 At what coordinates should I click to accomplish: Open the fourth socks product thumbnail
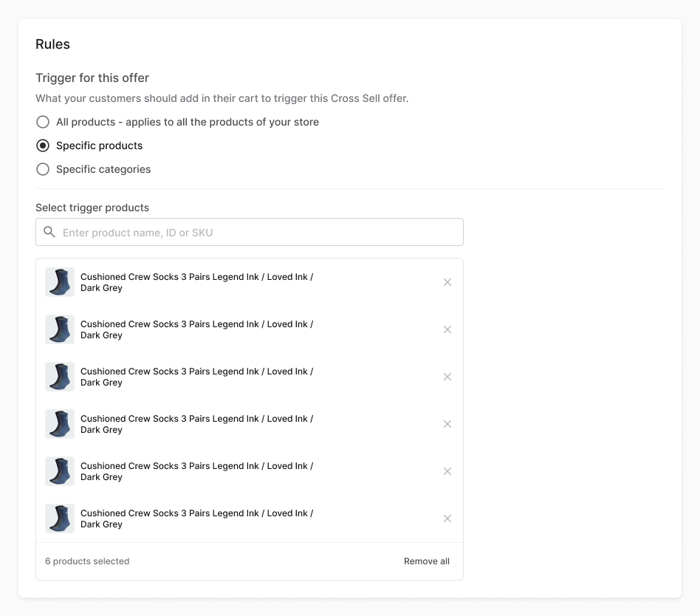point(60,424)
